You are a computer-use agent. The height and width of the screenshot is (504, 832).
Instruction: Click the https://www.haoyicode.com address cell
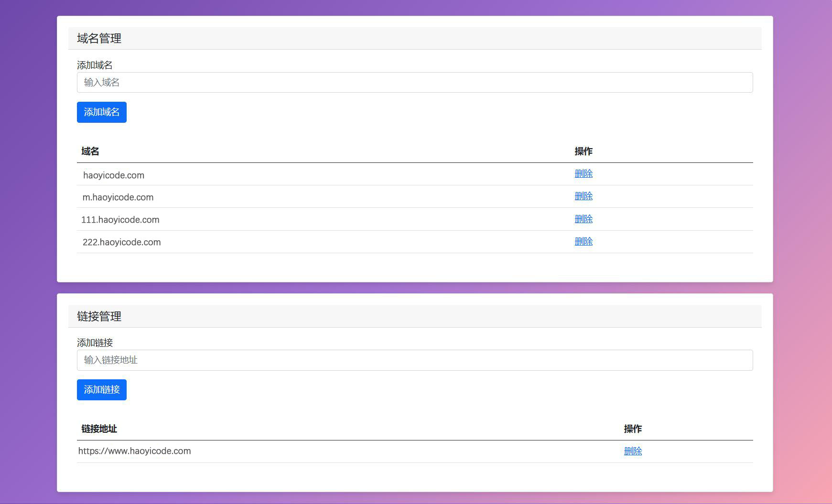(135, 451)
